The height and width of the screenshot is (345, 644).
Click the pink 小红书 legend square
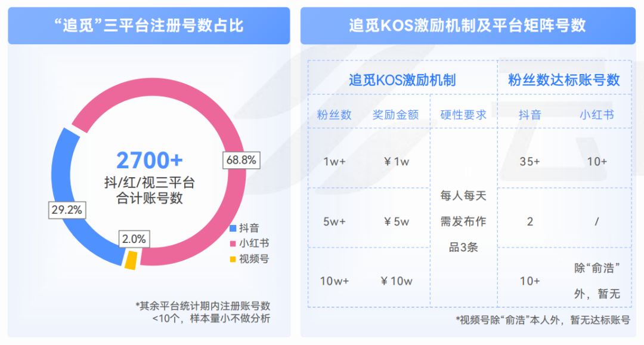233,244
